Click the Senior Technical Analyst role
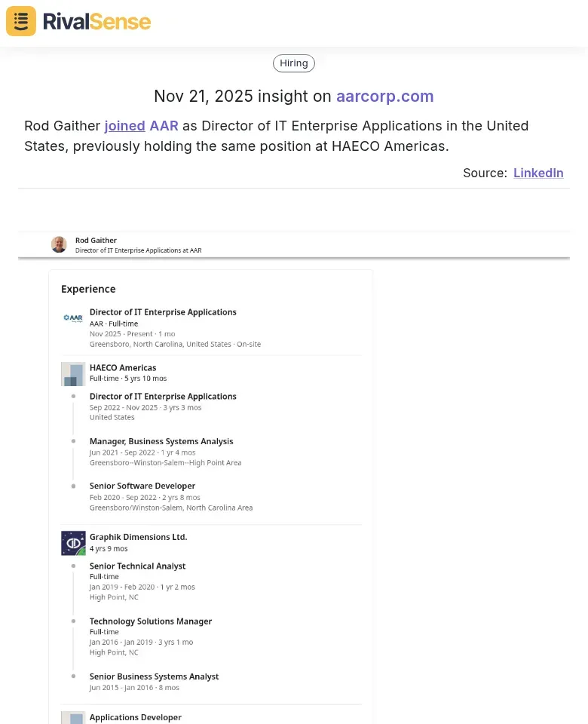The image size is (588, 724). pos(137,566)
